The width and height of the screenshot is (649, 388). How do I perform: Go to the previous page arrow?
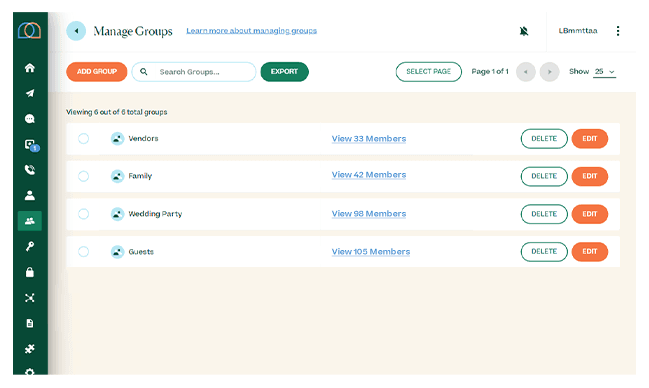point(526,72)
